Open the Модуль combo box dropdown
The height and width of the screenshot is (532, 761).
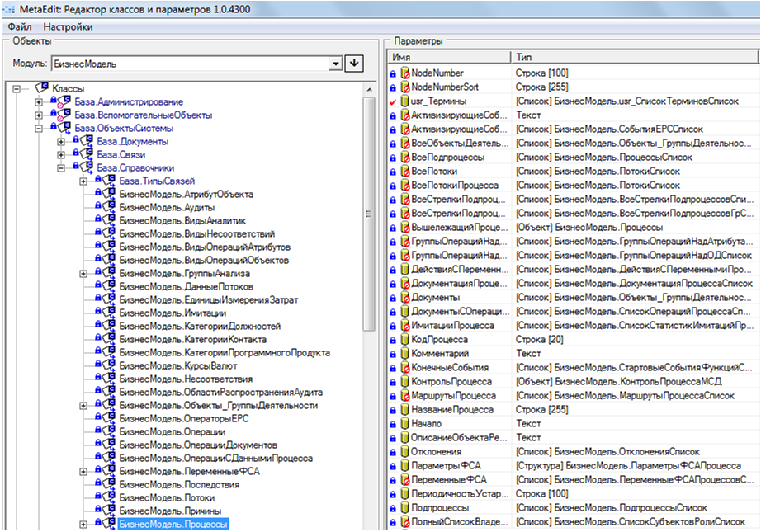click(335, 63)
